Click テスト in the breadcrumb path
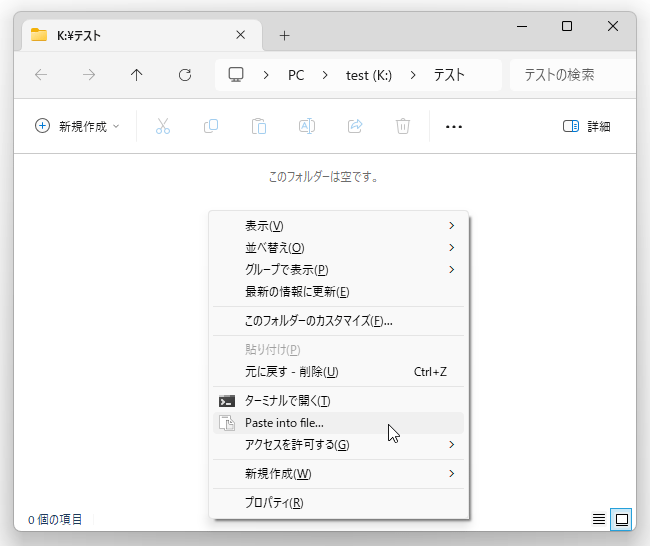The image size is (650, 546). click(x=449, y=75)
